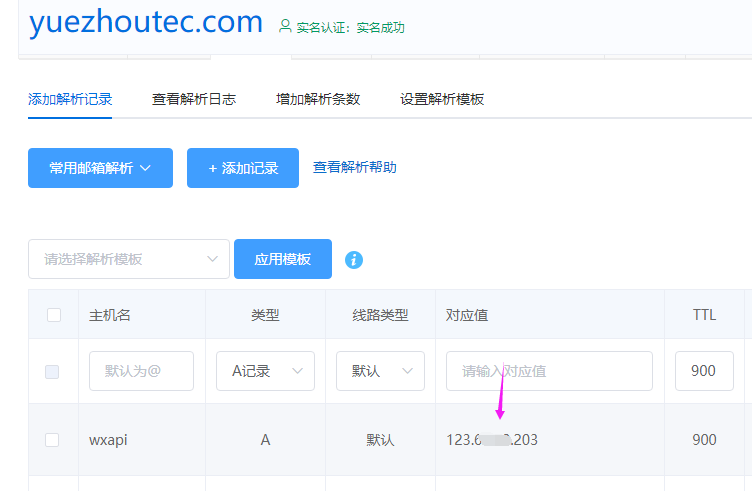Toggle the select-all checkbox in table header
752x491 pixels.
click(x=53, y=315)
